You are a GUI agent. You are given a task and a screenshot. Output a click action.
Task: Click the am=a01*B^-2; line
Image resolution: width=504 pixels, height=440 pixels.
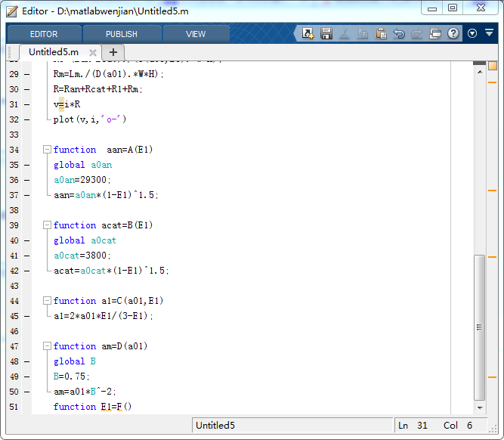(x=85, y=392)
